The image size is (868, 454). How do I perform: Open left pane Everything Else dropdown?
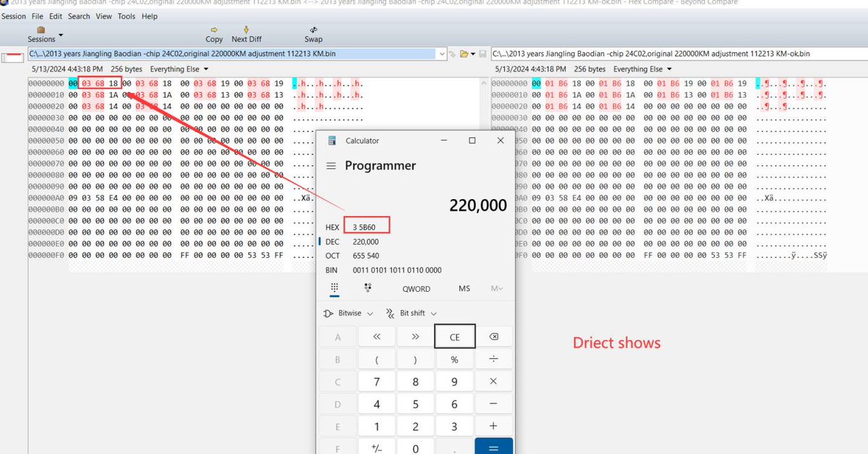179,70
